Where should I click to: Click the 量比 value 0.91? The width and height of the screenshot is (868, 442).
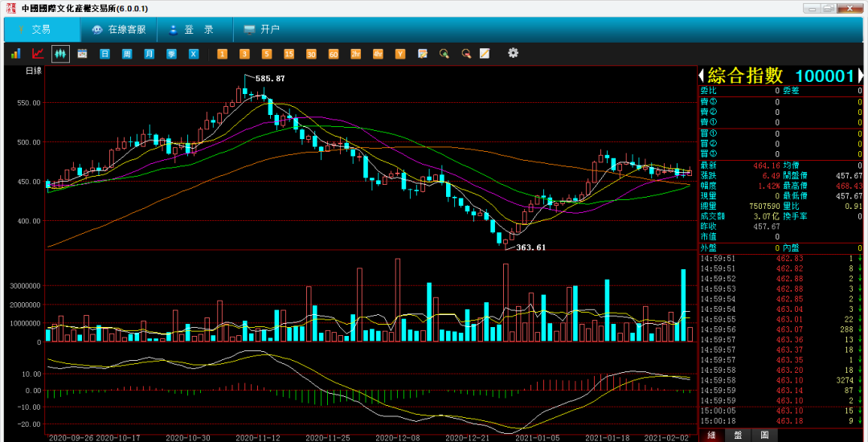854,206
